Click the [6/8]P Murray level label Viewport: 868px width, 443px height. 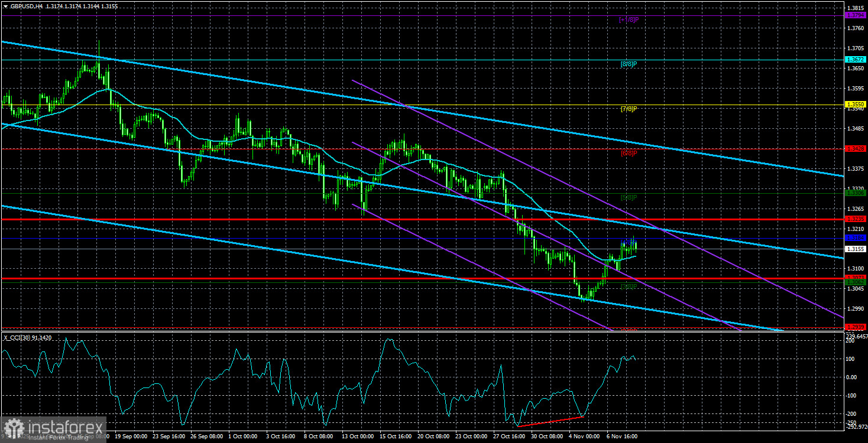(628, 152)
